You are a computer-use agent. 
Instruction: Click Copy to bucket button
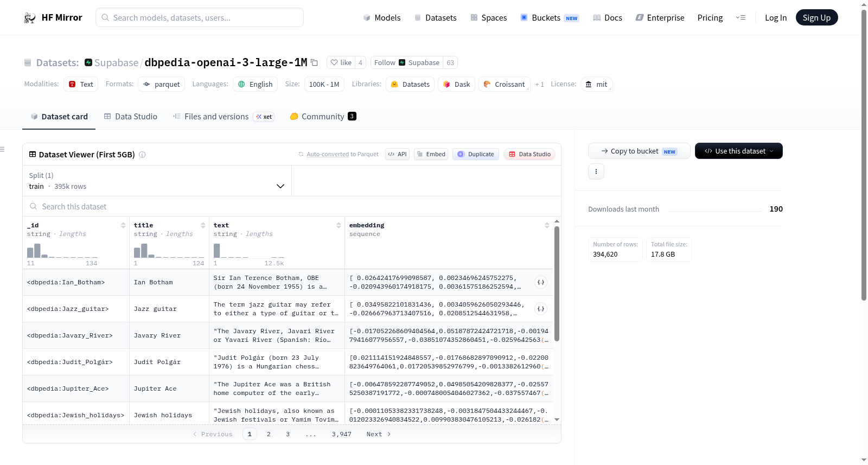point(639,151)
